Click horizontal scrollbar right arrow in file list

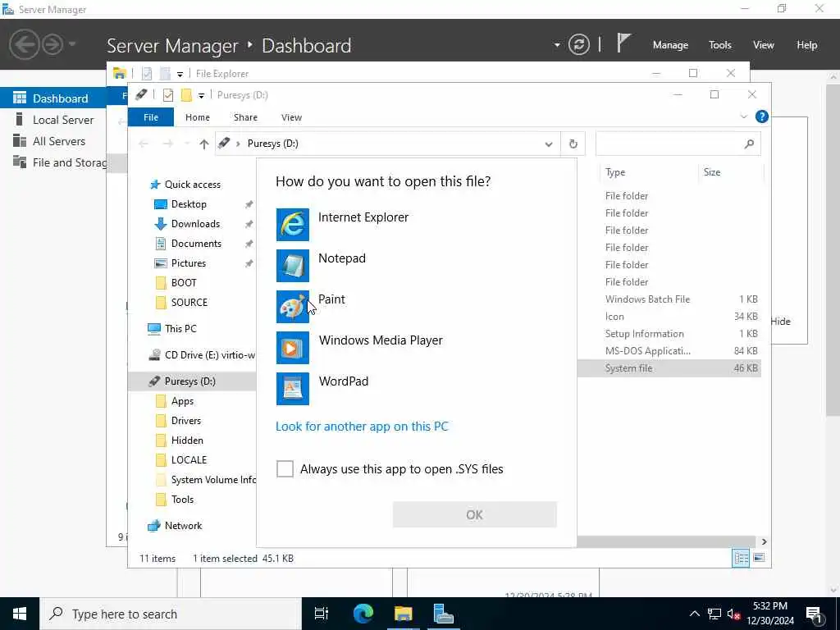[764, 541]
